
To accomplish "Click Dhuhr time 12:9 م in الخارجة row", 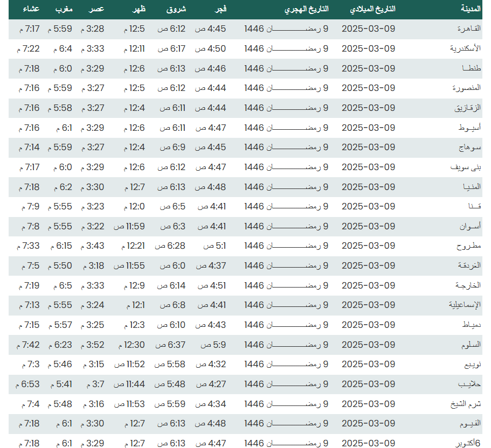I will tap(134, 285).
